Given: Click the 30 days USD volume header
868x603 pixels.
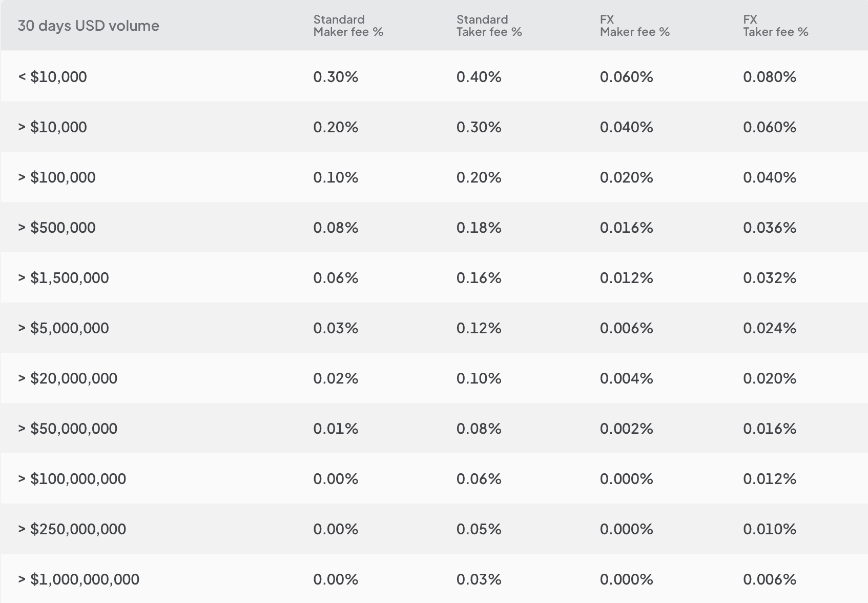Looking at the screenshot, I should (88, 26).
